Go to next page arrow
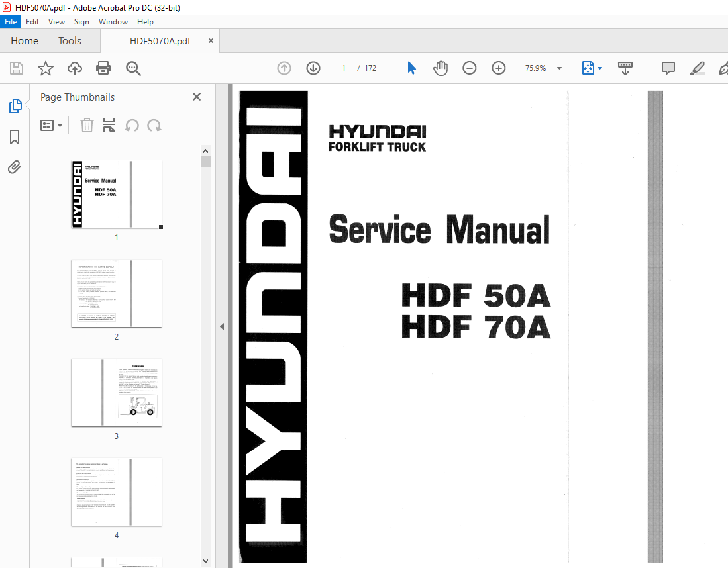This screenshot has height=568, width=728. tap(313, 68)
